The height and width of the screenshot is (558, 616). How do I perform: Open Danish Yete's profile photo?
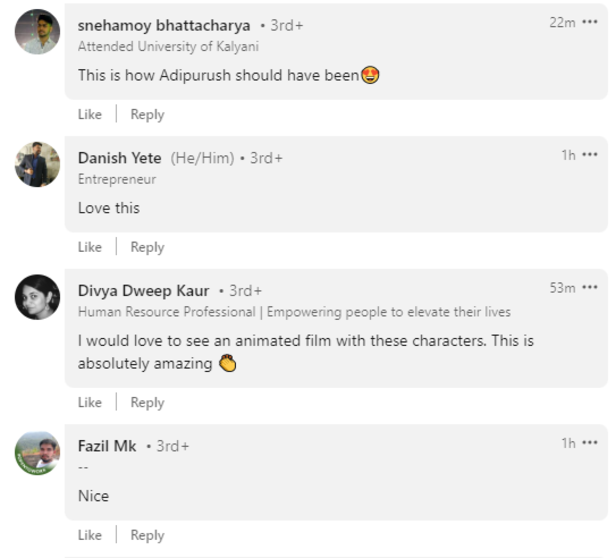(x=37, y=164)
